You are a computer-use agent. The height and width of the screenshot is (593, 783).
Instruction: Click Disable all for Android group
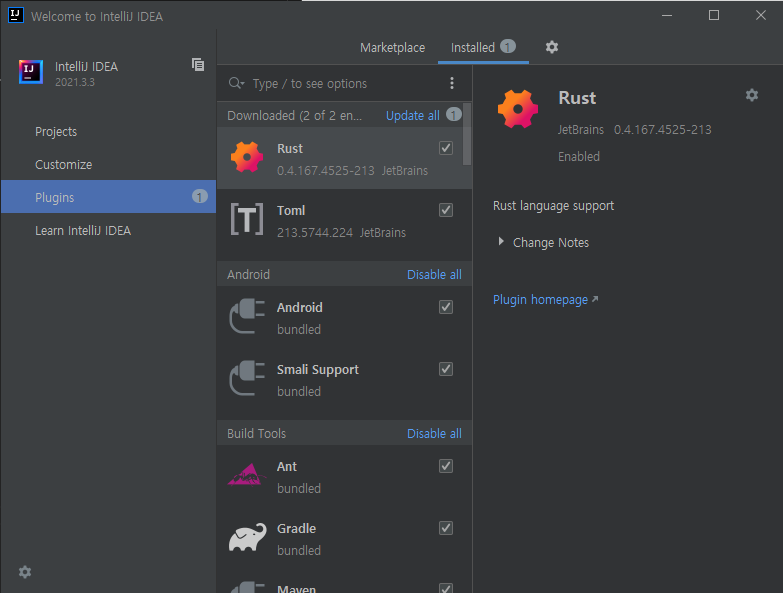point(434,275)
